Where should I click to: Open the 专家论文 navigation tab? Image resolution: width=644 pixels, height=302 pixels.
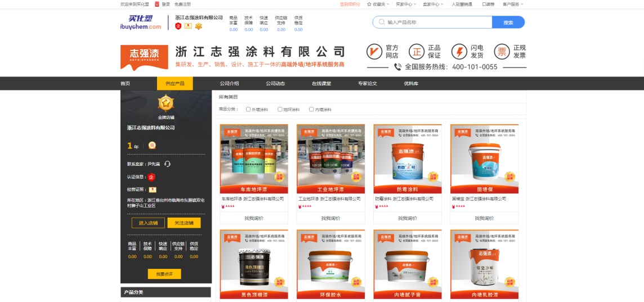tap(367, 83)
